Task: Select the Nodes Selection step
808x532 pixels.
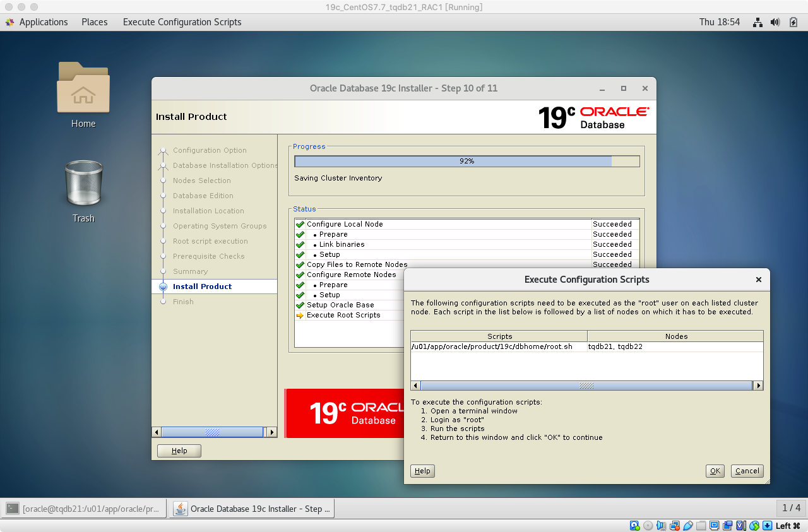Action: [x=201, y=180]
